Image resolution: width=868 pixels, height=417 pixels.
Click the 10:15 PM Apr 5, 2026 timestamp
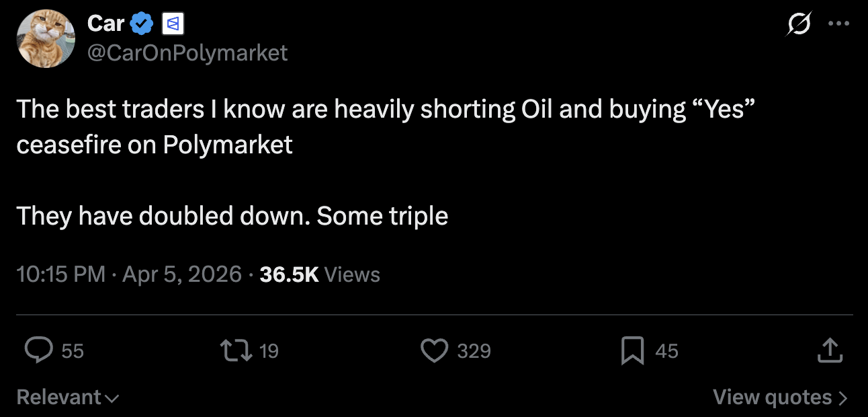(128, 274)
